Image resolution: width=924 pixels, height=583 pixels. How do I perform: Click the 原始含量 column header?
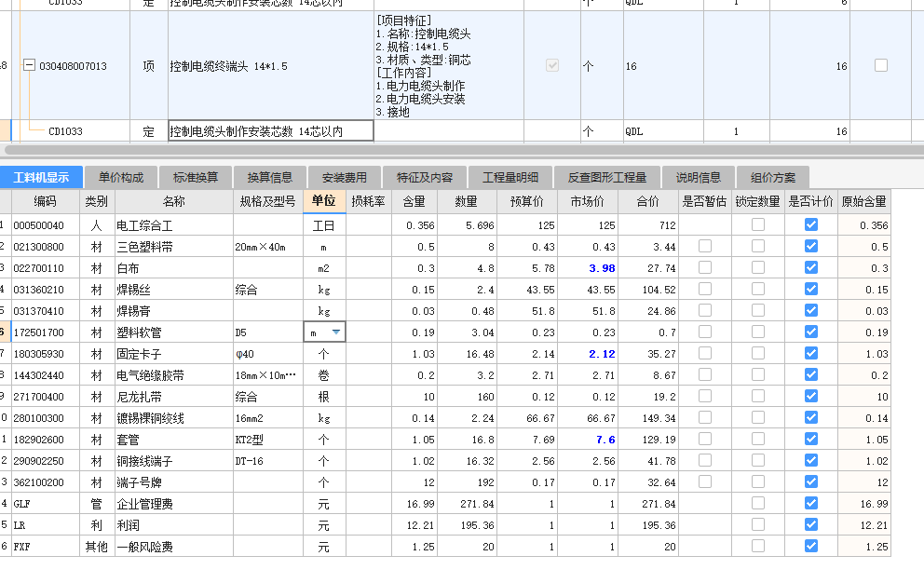click(x=863, y=201)
